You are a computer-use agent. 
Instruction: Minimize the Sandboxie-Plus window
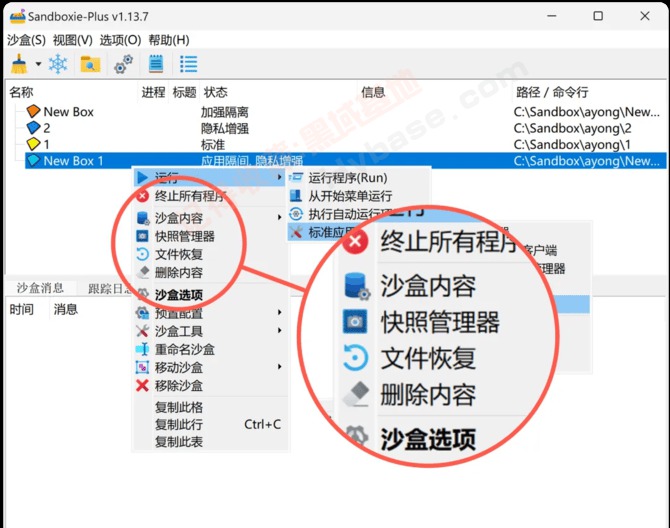(552, 16)
